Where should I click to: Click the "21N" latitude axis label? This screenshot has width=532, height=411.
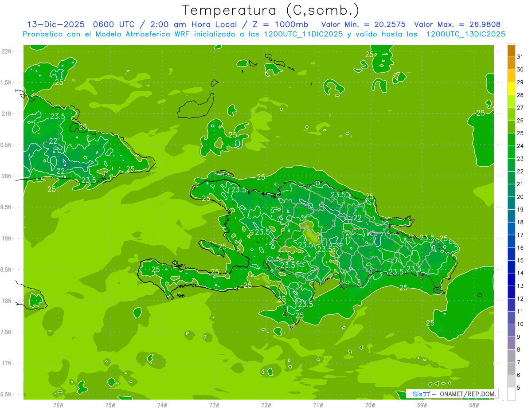pyautogui.click(x=7, y=114)
